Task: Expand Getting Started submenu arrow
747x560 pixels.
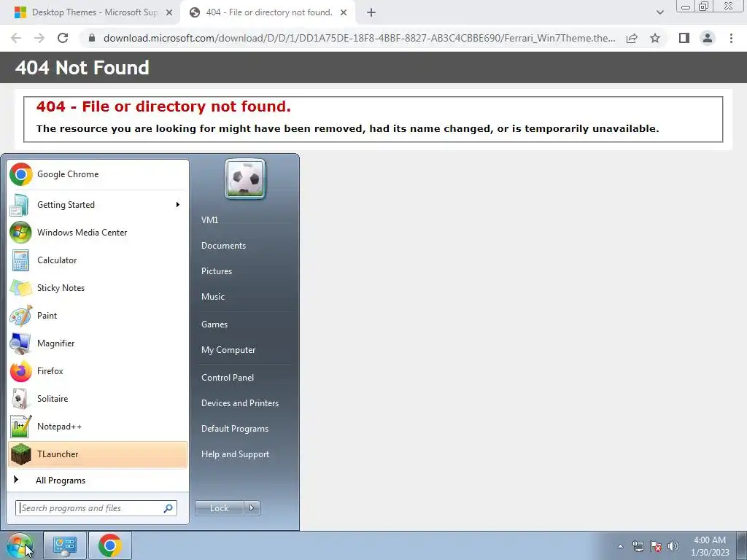Action: pyautogui.click(x=178, y=205)
